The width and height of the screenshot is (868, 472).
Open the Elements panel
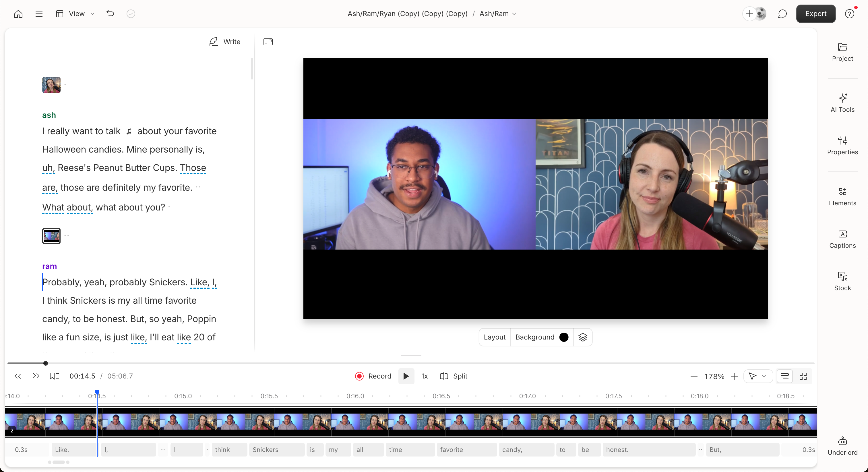coord(842,197)
